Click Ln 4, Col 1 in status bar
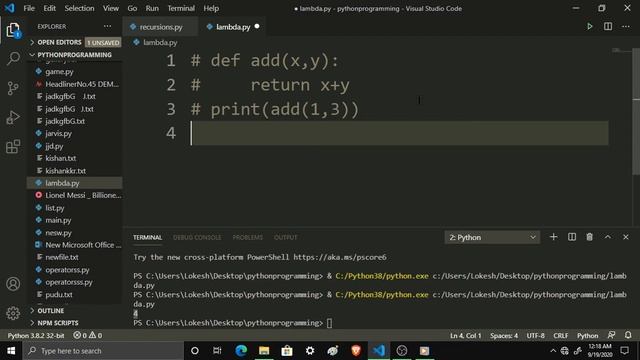Image resolution: width=640 pixels, height=360 pixels. click(x=465, y=336)
